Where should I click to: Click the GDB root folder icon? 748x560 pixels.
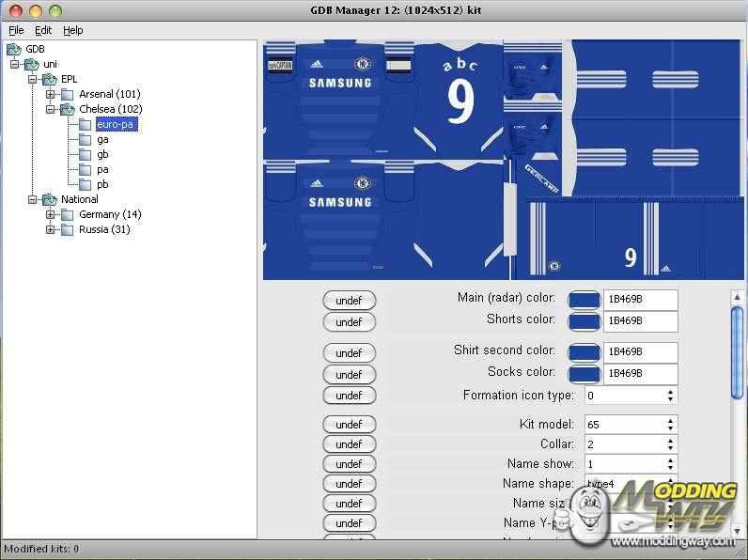pyautogui.click(x=14, y=49)
